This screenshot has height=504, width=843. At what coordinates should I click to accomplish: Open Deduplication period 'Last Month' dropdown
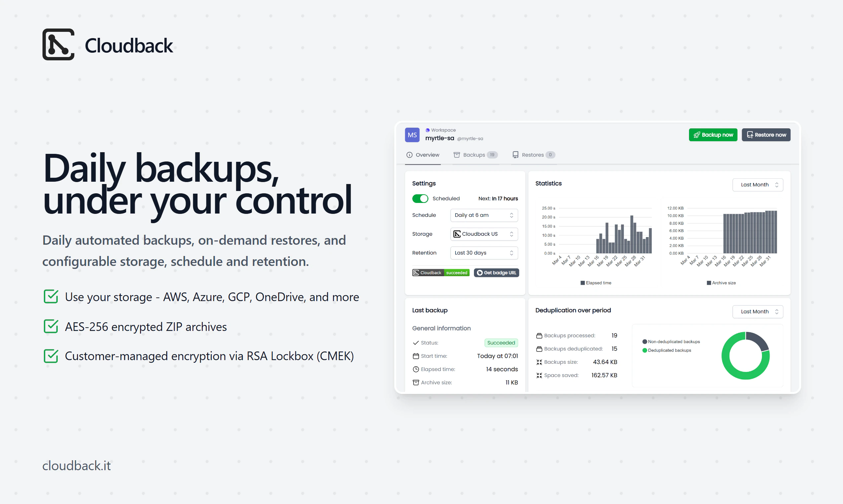[x=757, y=311]
